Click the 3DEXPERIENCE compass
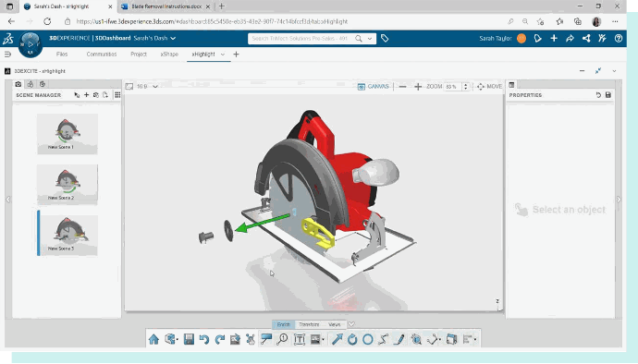The width and height of the screenshot is (638, 364). click(x=31, y=44)
